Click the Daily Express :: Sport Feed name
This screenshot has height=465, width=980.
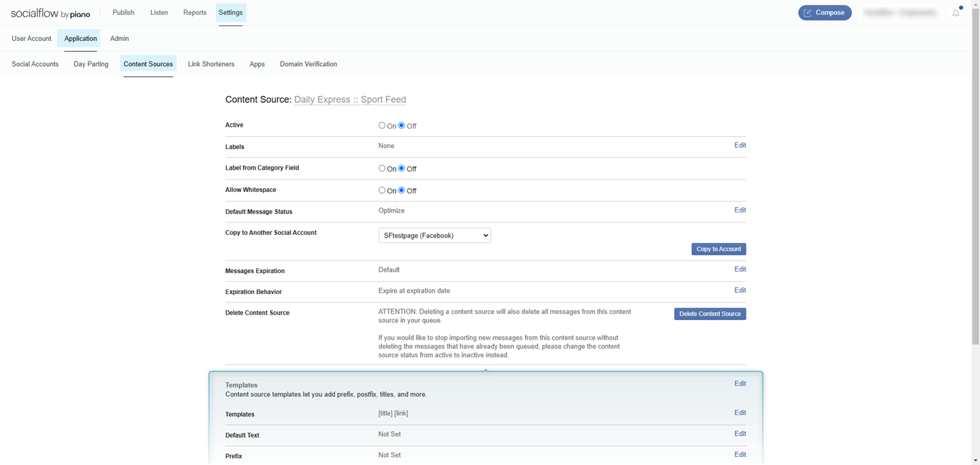pyautogui.click(x=350, y=99)
